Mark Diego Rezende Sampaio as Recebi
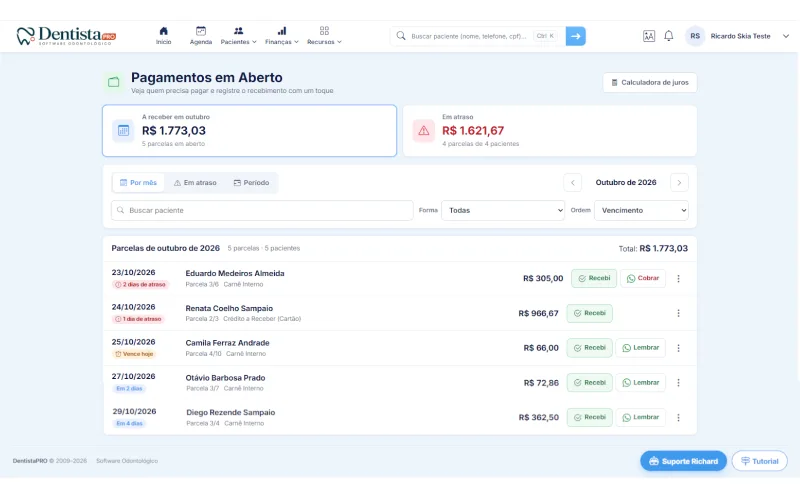The image size is (800, 500). 589,417
